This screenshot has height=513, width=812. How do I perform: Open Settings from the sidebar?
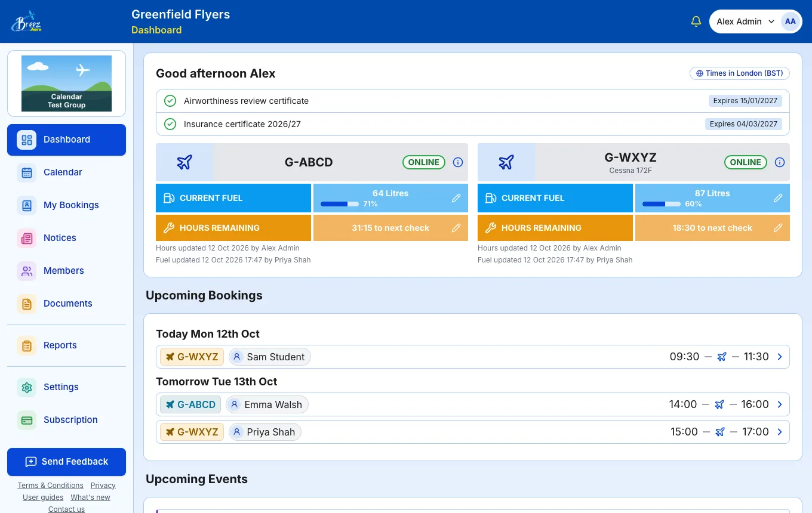66,387
